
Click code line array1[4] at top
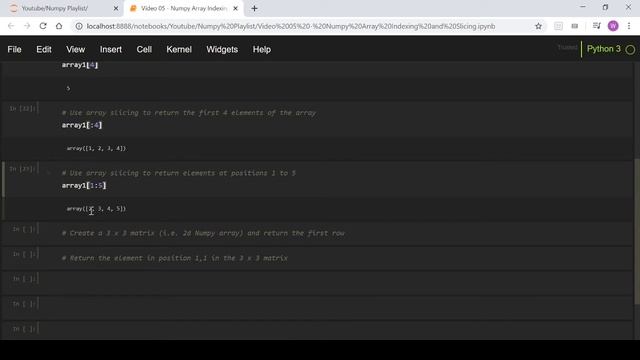coord(80,65)
